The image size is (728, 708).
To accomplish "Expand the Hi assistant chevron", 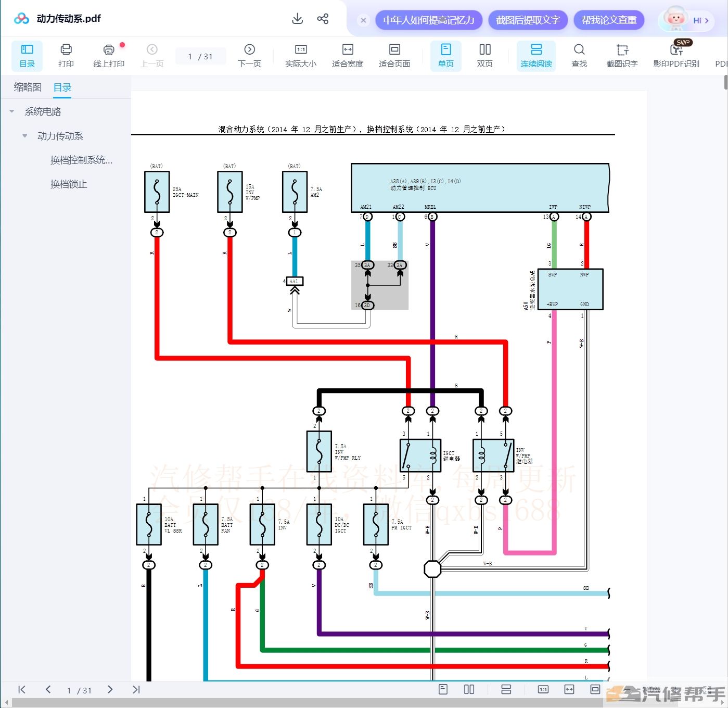I will [x=707, y=20].
